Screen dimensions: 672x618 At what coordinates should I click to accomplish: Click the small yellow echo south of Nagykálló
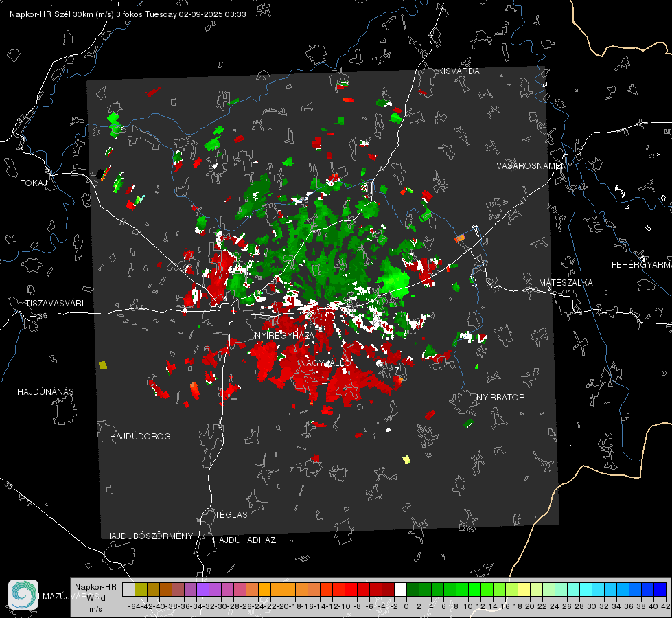coord(407,460)
